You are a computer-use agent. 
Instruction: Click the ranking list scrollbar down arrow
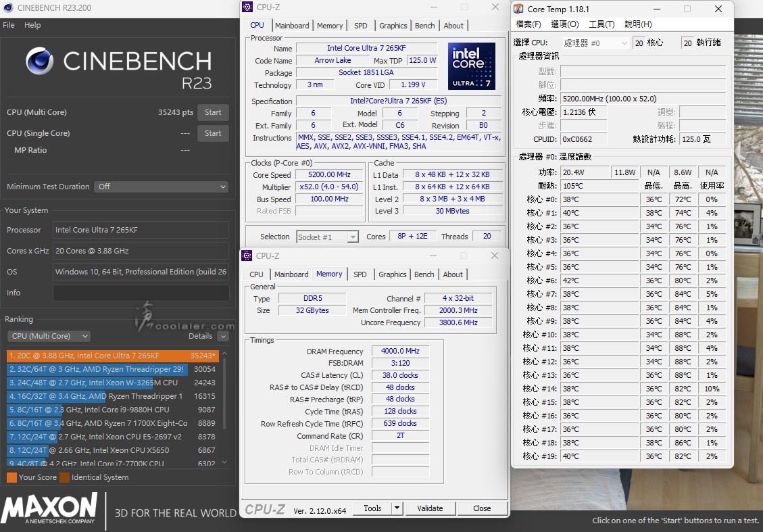click(224, 462)
